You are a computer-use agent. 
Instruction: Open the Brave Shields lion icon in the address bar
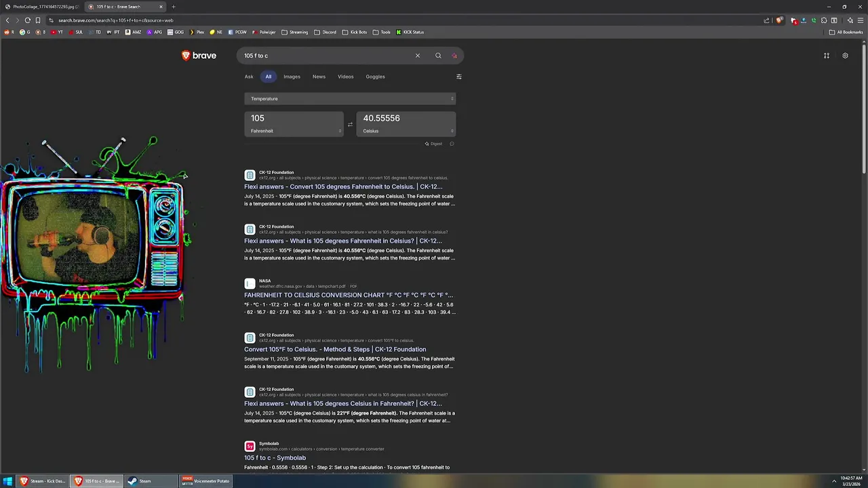[x=780, y=20]
